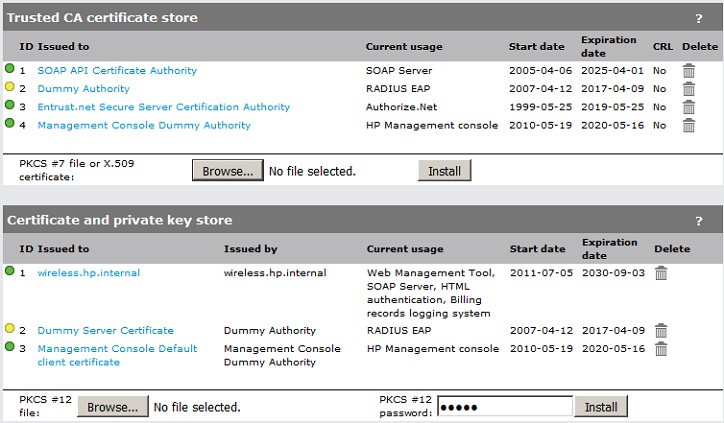View the Dummy Server Certificate link

105,331
